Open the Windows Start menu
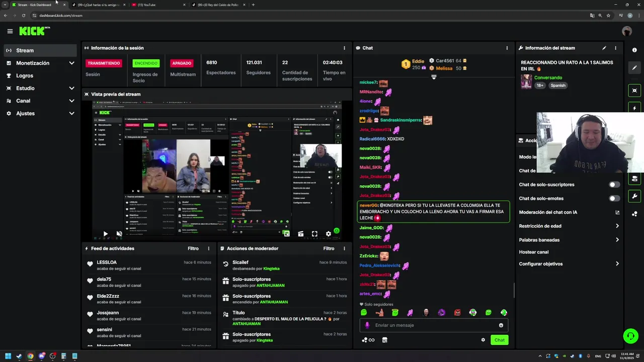The width and height of the screenshot is (644, 362). 8,356
